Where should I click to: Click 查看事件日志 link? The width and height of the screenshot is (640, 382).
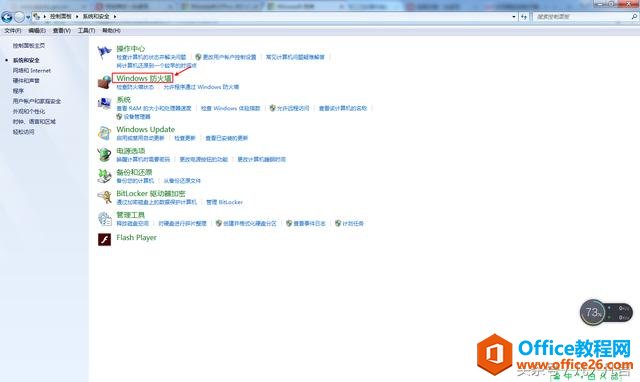click(309, 223)
